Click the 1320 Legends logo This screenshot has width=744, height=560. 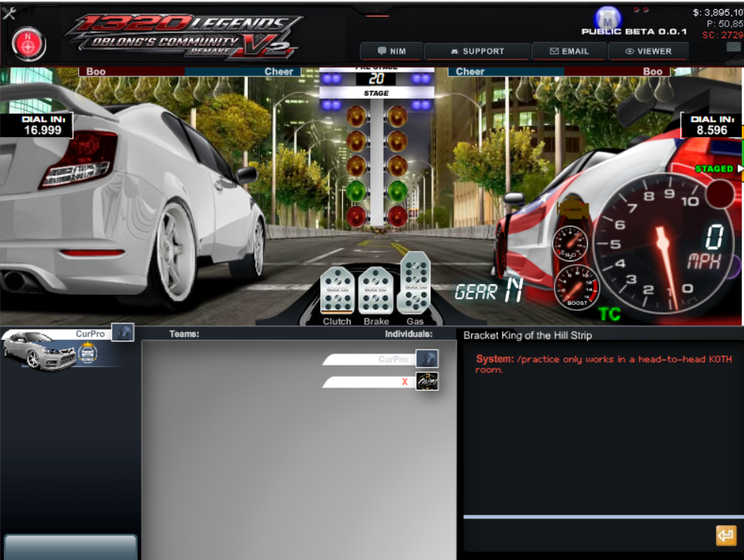click(184, 36)
